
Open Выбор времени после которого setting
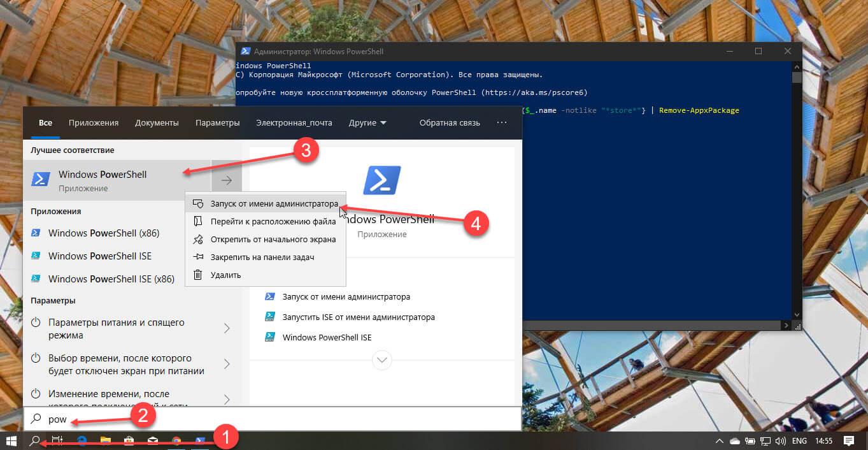click(117, 365)
